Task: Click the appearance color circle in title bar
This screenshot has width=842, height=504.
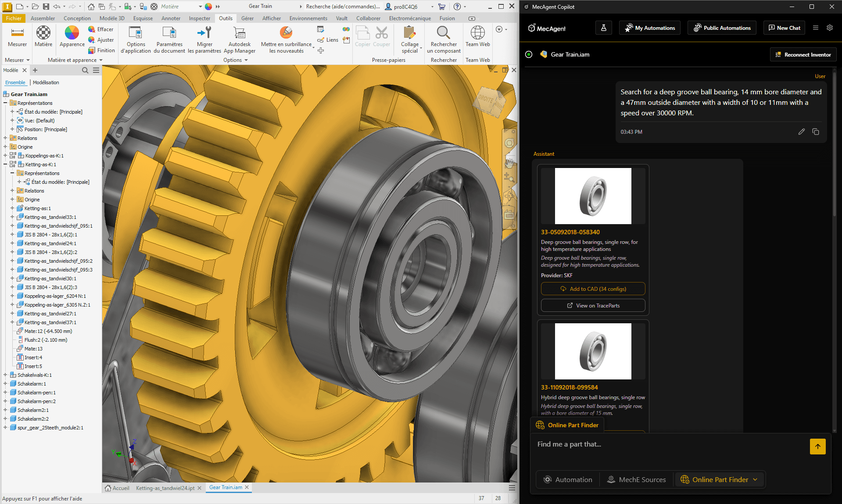Action: [208, 7]
